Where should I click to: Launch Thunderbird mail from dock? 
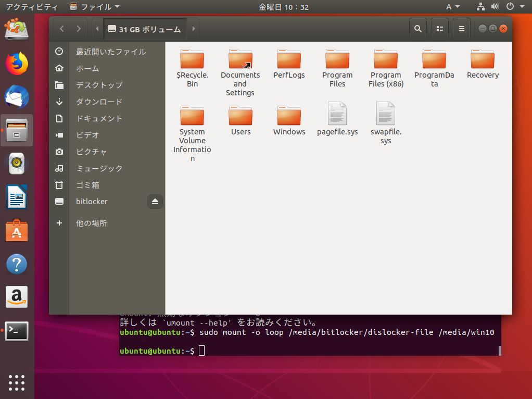[x=17, y=97]
